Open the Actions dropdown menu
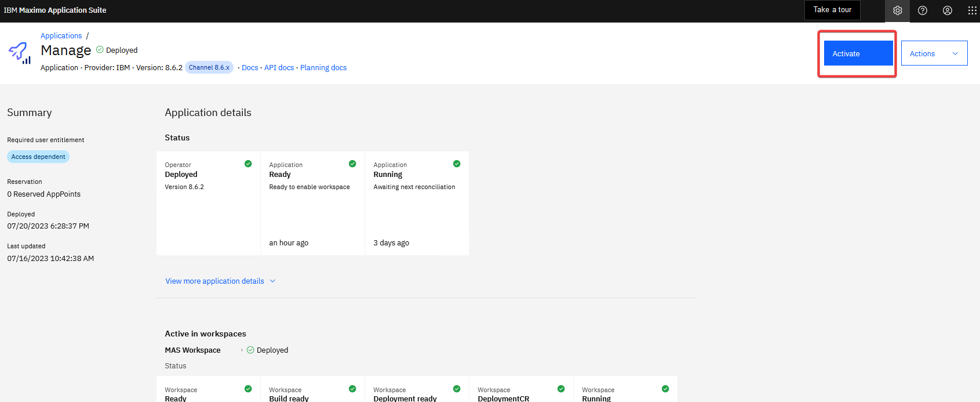The width and height of the screenshot is (980, 402). 934,53
